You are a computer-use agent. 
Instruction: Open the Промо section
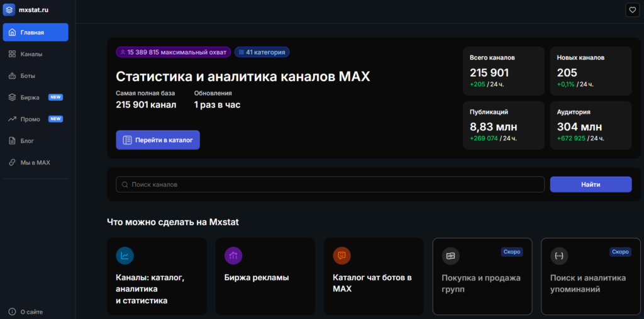coord(36,119)
